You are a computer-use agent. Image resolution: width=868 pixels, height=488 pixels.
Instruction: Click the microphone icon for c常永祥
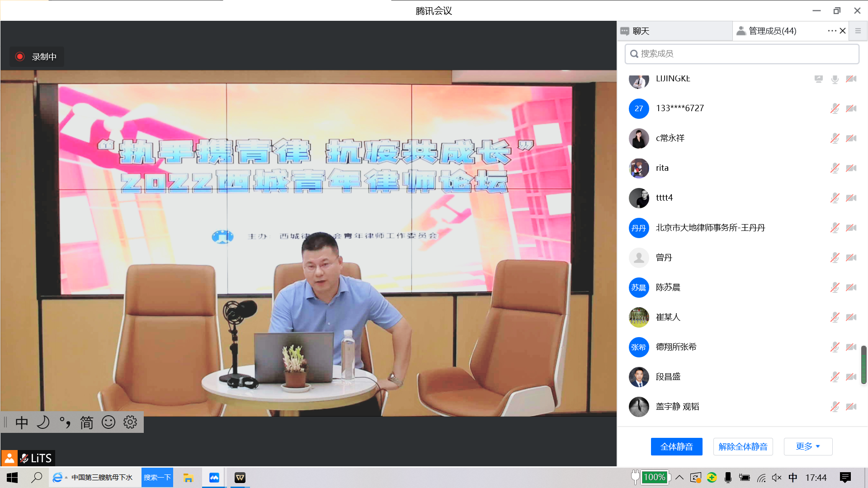[835, 138]
